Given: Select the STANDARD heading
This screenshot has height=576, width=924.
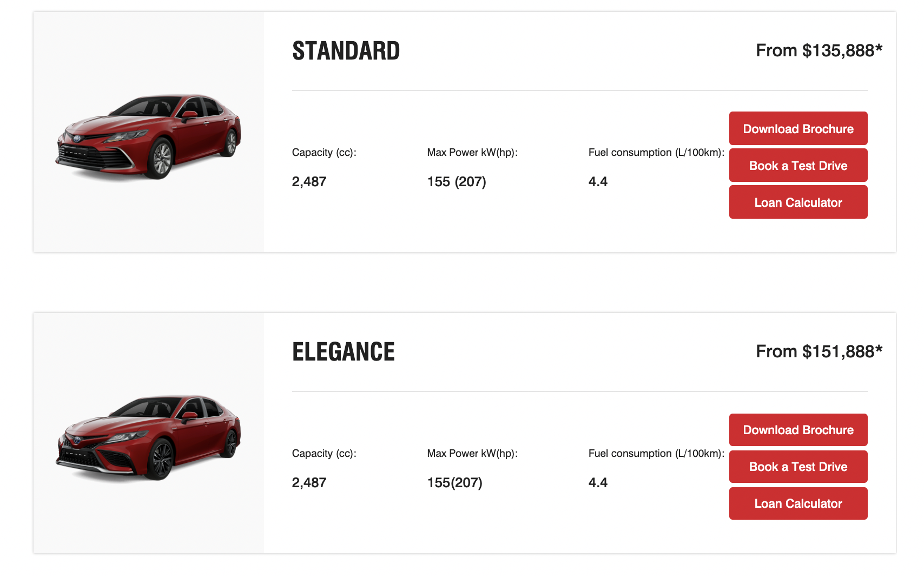Looking at the screenshot, I should coord(346,51).
